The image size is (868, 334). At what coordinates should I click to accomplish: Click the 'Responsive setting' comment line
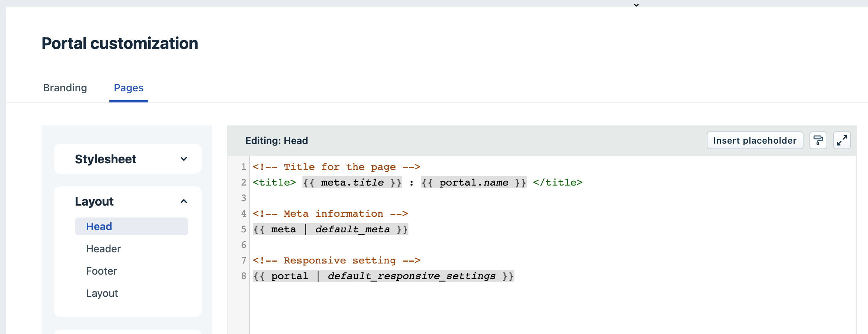click(337, 261)
